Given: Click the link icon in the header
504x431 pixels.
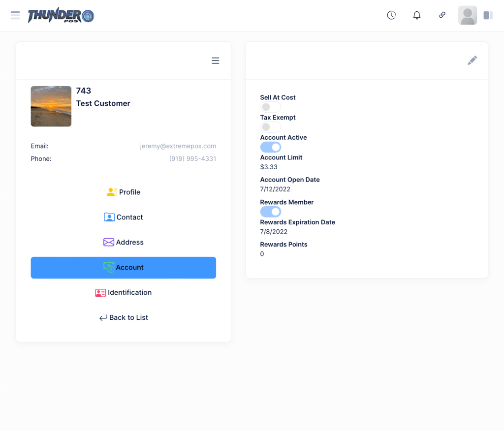Looking at the screenshot, I should pyautogui.click(x=442, y=15).
